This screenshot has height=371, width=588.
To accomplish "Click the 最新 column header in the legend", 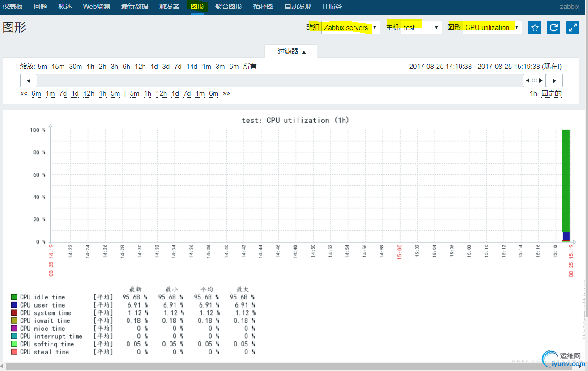I will pyautogui.click(x=136, y=289).
